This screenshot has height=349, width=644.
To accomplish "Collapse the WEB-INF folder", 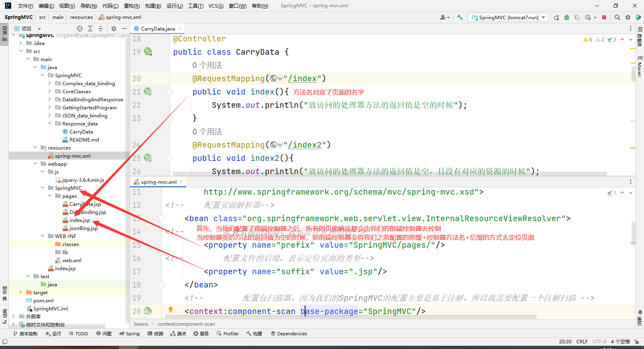I will (42, 236).
